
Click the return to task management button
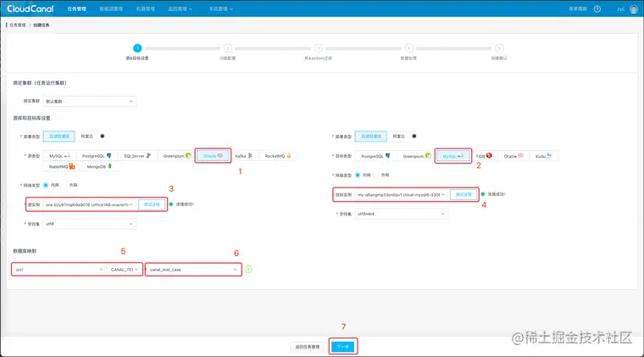tap(308, 347)
